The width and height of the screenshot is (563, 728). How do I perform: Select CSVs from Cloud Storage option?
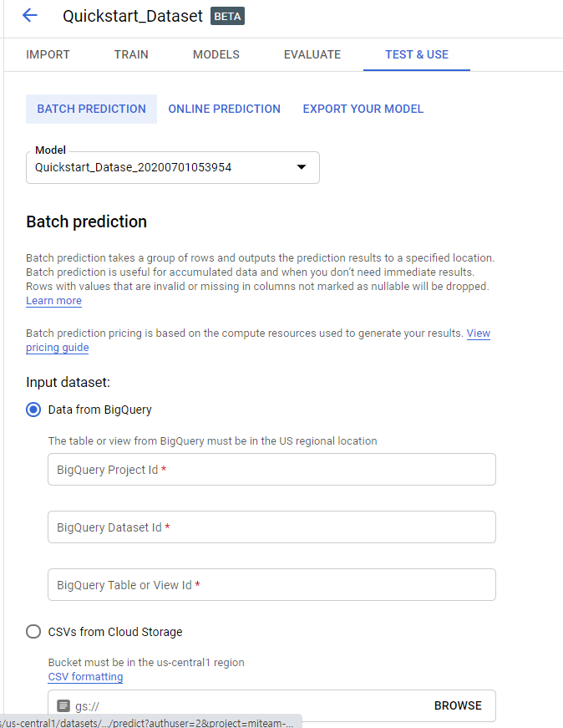(x=33, y=632)
